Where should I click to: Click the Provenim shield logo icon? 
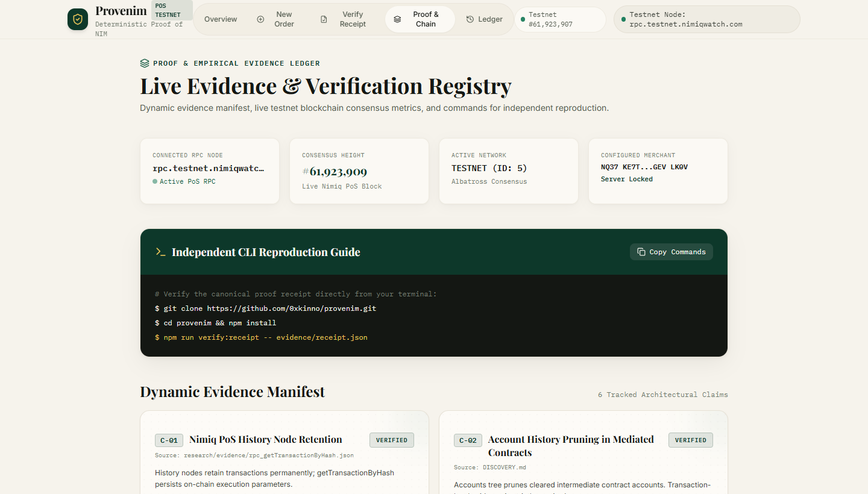pos(78,19)
